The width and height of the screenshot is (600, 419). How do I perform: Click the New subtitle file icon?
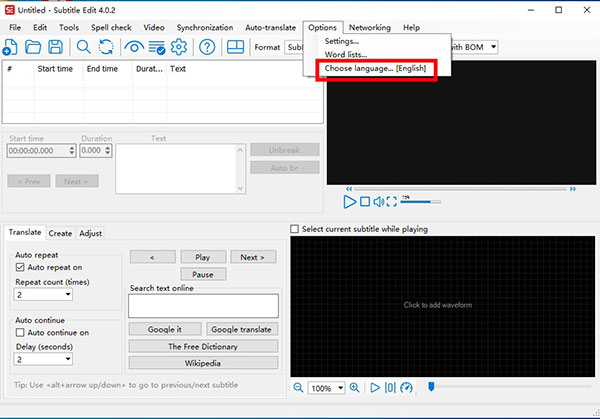click(11, 47)
